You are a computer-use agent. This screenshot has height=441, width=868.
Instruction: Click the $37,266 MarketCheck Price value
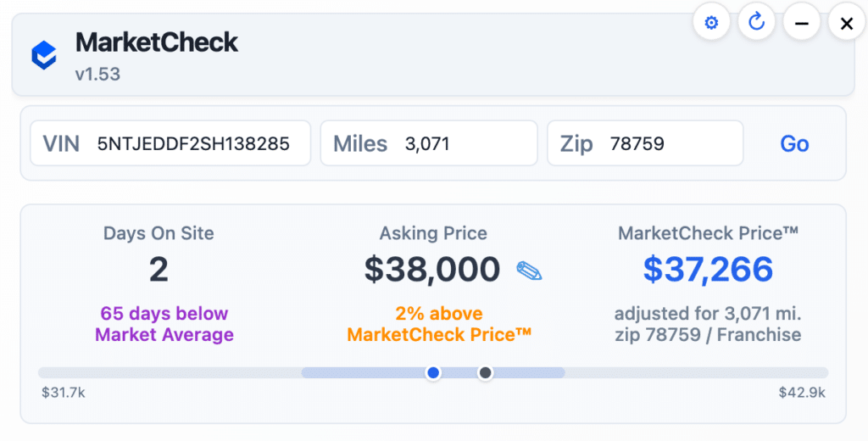[x=708, y=269]
